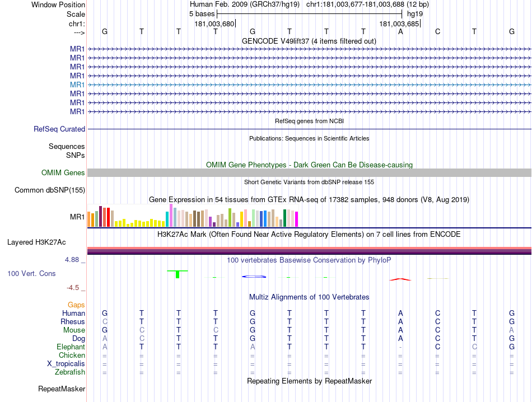The height and width of the screenshot is (402, 532).
Task: Click the 100 Vert. Cons label
Action: tap(31, 273)
